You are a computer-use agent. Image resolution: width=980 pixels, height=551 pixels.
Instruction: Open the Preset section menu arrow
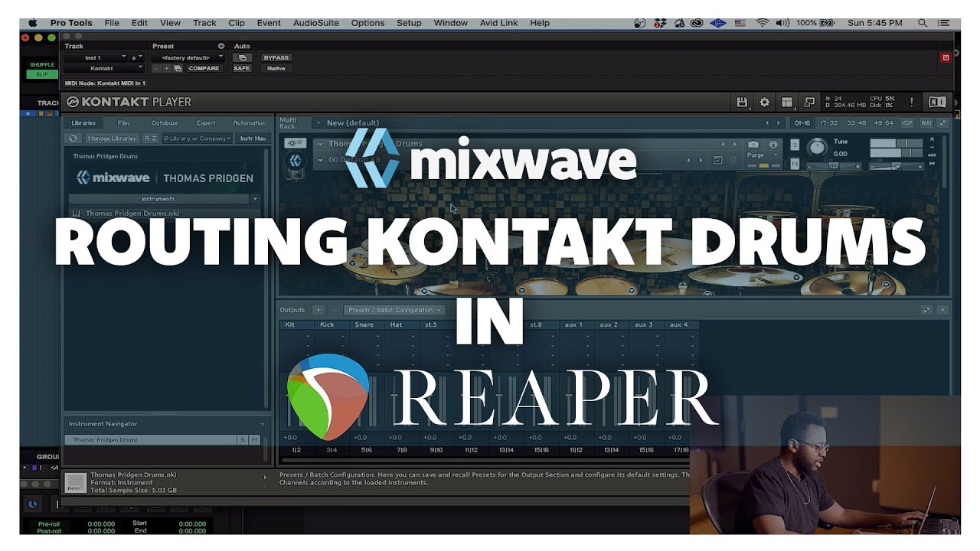click(x=221, y=46)
